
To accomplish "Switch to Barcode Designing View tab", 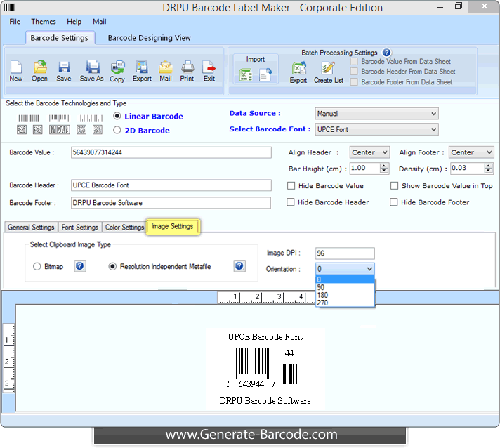I will (150, 38).
